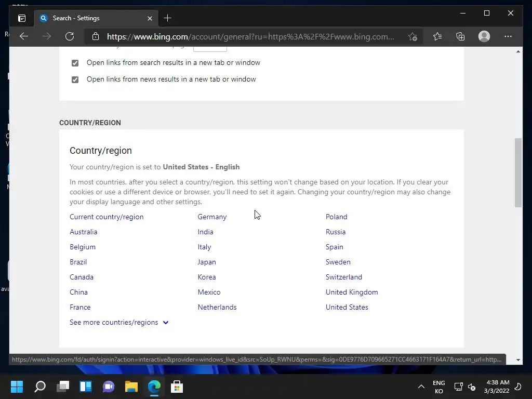Open network status tray icon
The height and width of the screenshot is (399, 532).
458,387
